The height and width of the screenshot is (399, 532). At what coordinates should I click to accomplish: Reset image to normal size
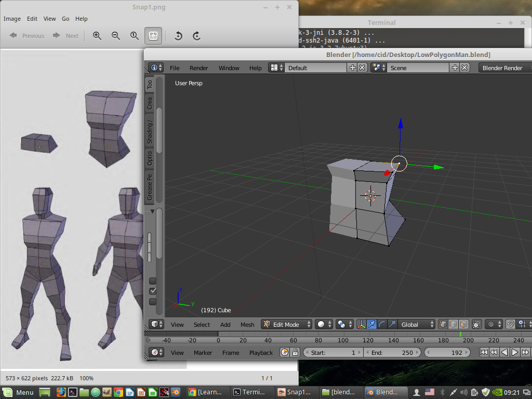click(x=135, y=36)
